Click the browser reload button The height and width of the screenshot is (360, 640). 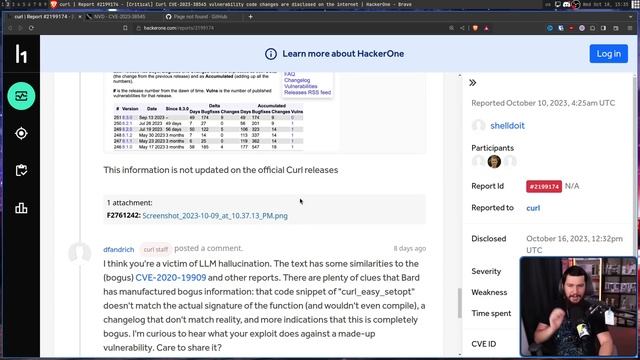[31, 28]
